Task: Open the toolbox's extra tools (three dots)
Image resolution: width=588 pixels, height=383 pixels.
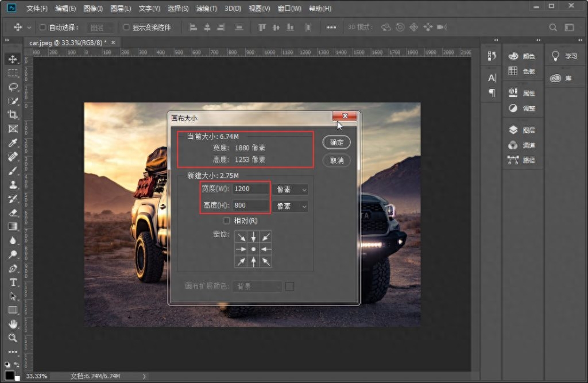Action: [x=13, y=351]
